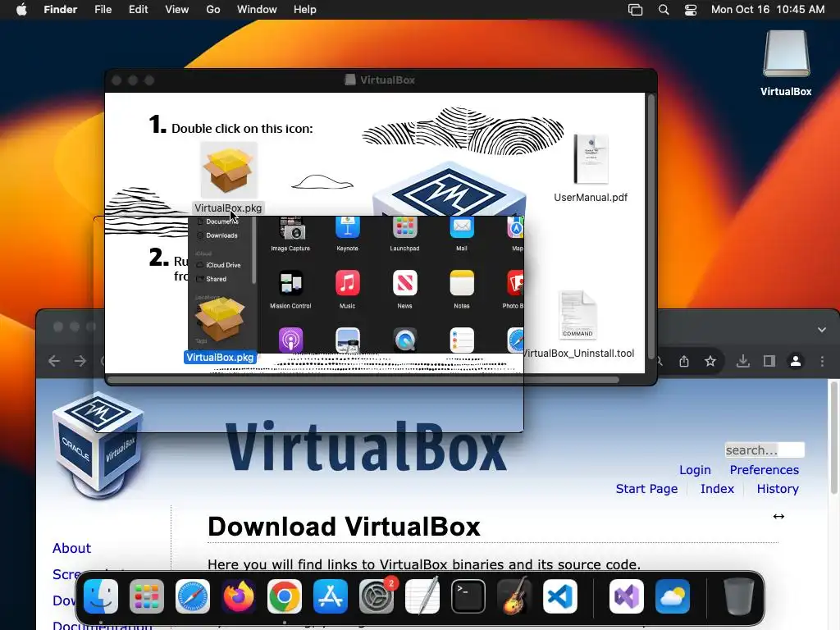Open the Apple menu

point(21,10)
